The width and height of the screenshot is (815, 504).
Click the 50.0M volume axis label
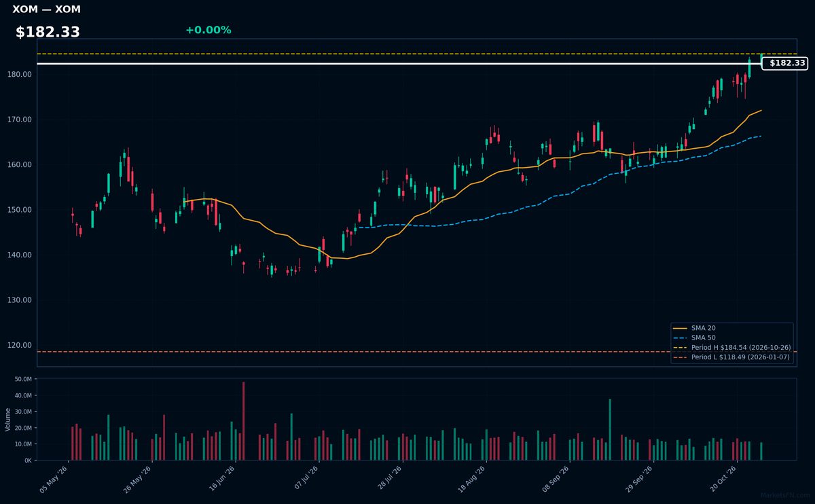coord(22,379)
